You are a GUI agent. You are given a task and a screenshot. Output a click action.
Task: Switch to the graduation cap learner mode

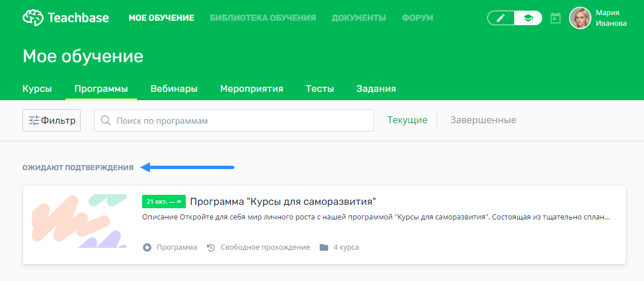tap(528, 18)
